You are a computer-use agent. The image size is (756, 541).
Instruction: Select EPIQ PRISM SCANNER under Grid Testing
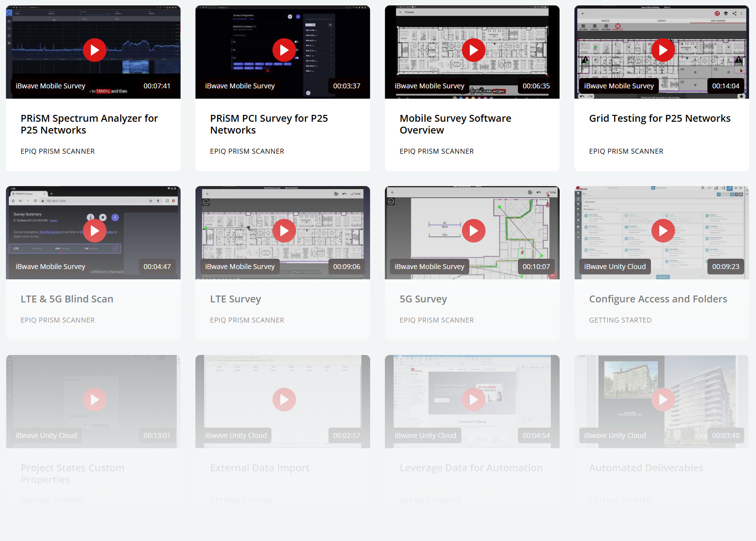pos(626,151)
